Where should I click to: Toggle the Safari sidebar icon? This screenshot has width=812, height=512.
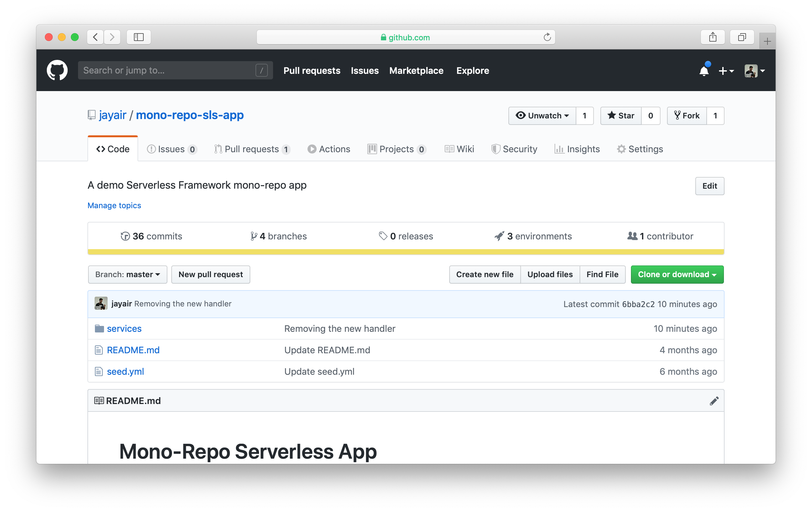click(138, 37)
